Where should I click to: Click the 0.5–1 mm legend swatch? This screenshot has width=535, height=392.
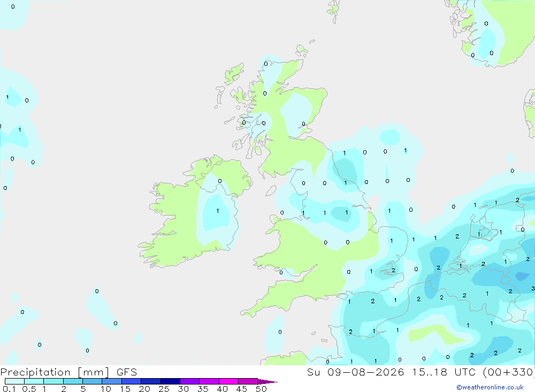pos(34,381)
